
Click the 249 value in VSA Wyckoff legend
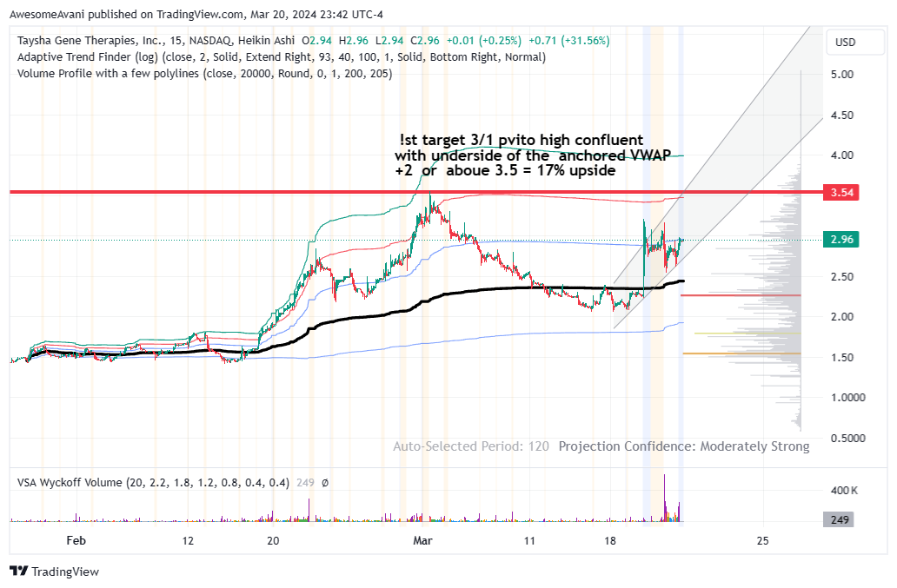tap(305, 483)
